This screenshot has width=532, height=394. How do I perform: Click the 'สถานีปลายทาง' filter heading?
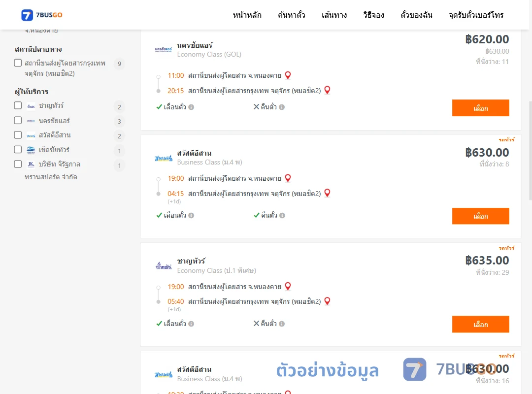click(38, 50)
